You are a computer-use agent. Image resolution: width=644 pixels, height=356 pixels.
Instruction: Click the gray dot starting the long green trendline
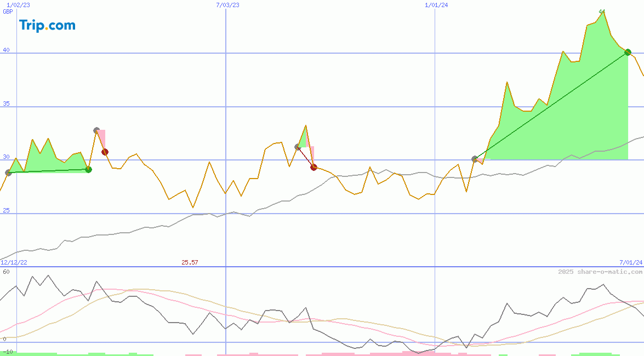click(475, 159)
